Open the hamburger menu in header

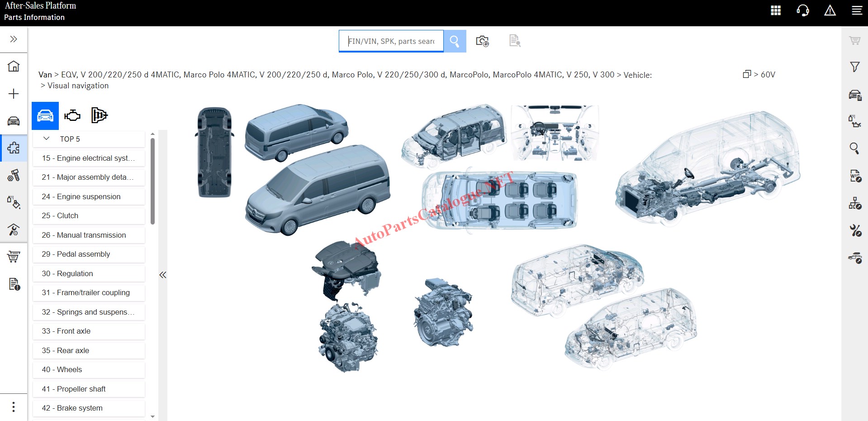[857, 10]
